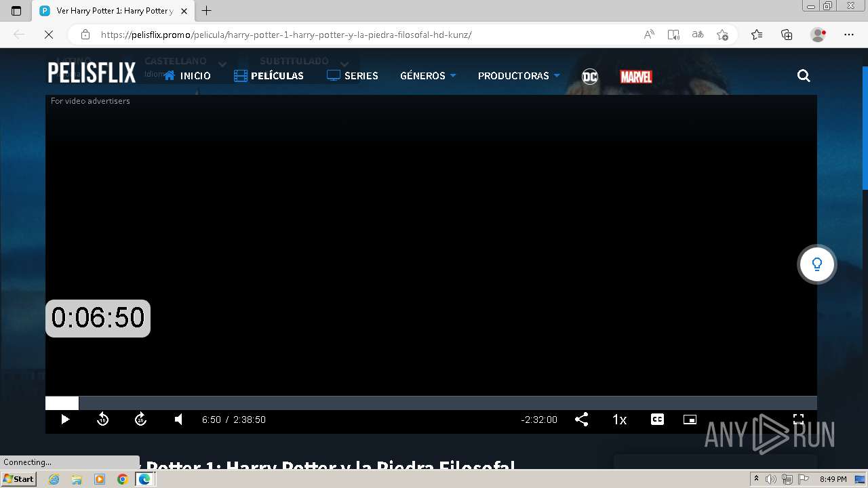
Task: Open the DC logo link
Action: pos(590,76)
